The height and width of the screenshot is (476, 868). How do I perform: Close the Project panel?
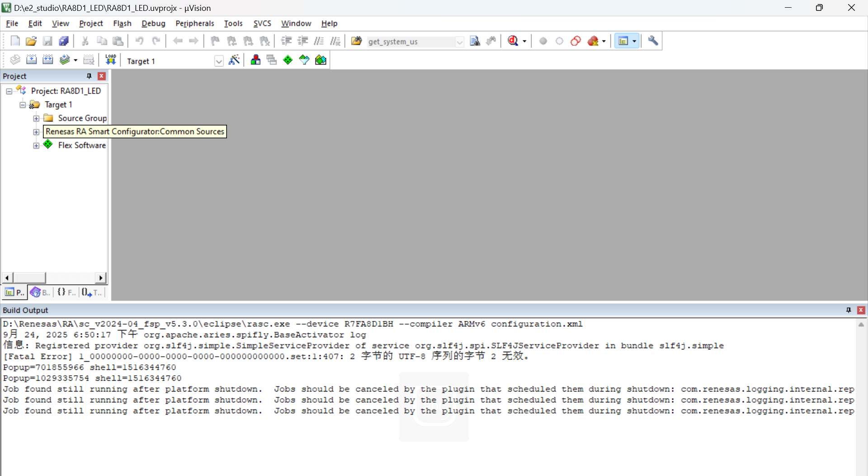coord(102,76)
